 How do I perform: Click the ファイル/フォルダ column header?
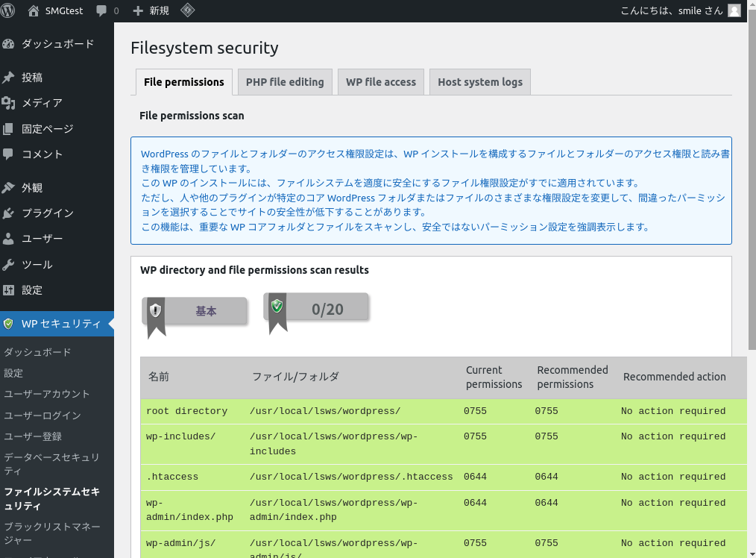(x=295, y=377)
